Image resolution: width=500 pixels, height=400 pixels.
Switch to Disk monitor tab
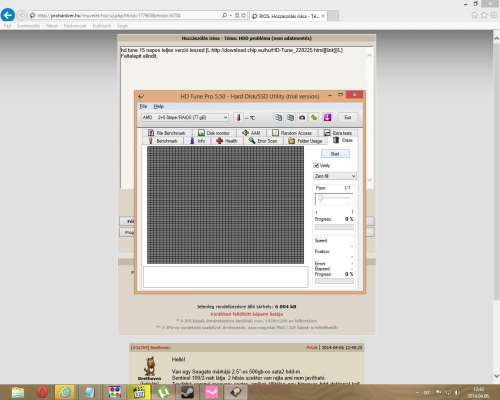tap(214, 133)
